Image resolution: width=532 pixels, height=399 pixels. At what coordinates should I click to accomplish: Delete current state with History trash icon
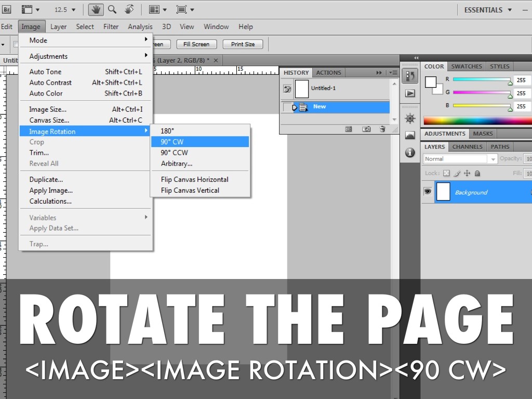pos(382,129)
